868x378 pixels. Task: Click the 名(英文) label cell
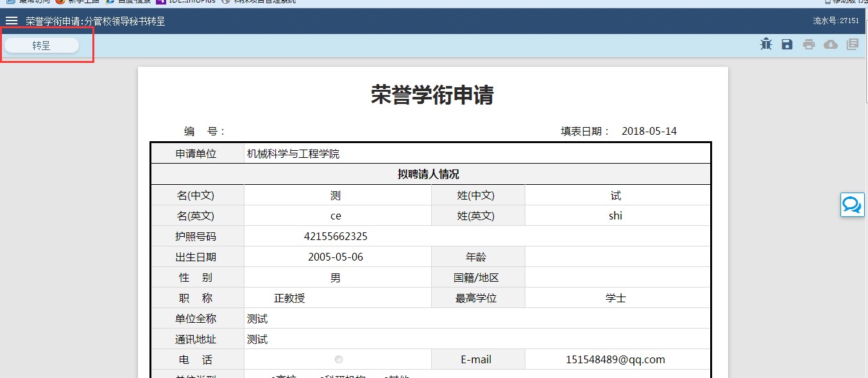click(x=197, y=216)
